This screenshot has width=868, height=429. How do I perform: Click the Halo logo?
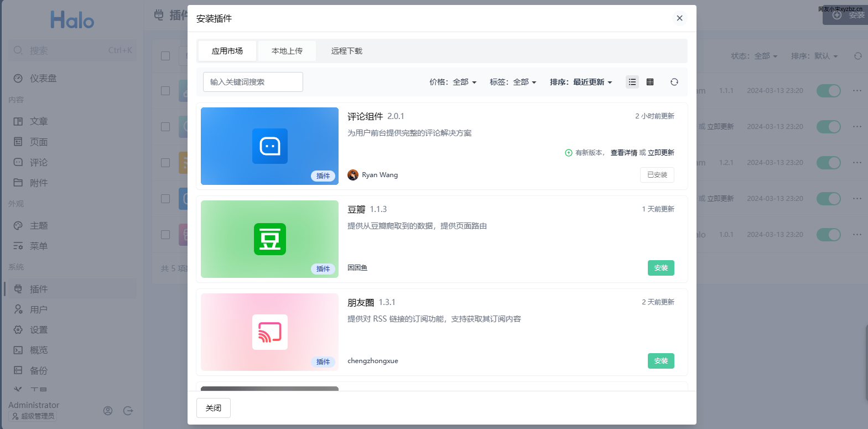tap(72, 20)
